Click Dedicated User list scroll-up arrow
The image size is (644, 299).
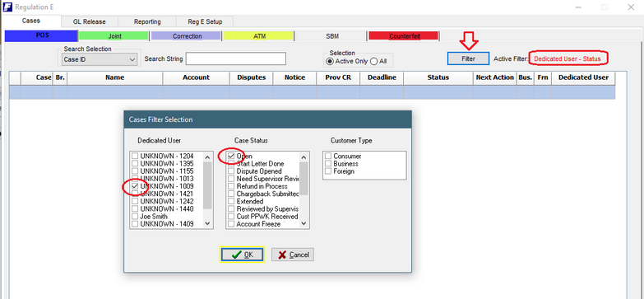click(207, 157)
